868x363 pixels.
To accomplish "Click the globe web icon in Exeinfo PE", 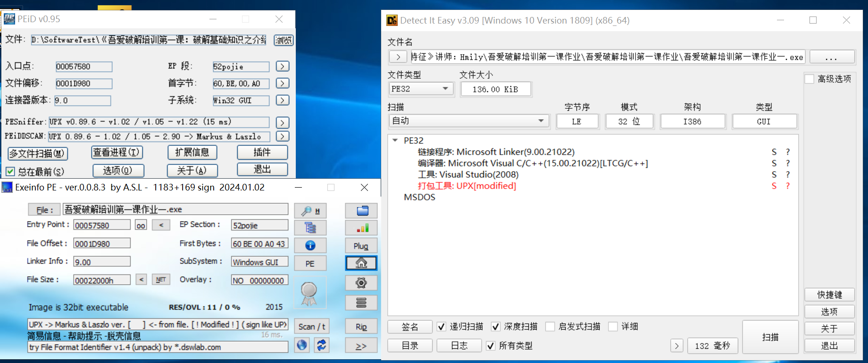I will 302,345.
